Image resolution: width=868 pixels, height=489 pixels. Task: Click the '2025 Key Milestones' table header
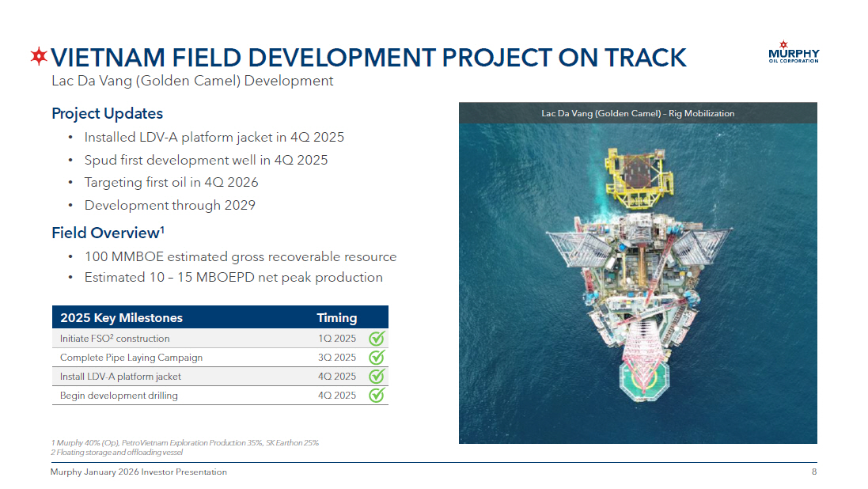coord(121,318)
